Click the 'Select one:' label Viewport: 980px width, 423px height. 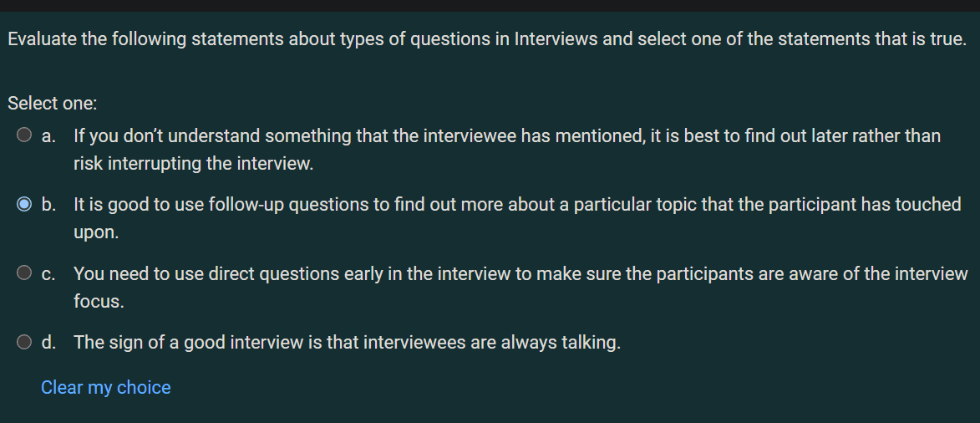pos(53,104)
